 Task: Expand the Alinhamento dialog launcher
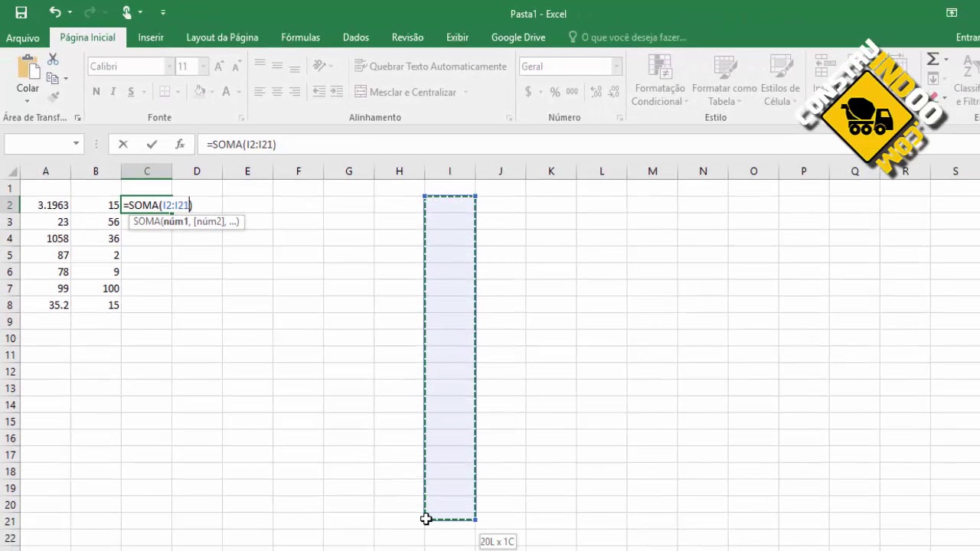[509, 118]
